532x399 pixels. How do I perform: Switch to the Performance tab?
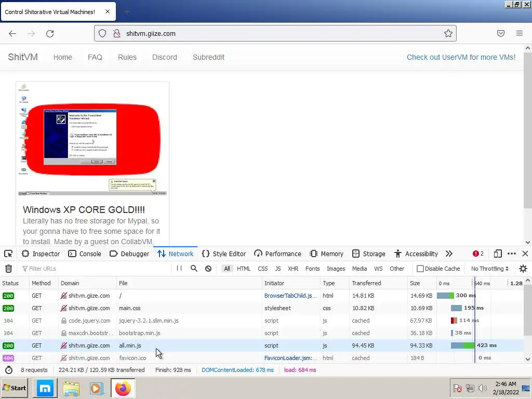pos(277,254)
